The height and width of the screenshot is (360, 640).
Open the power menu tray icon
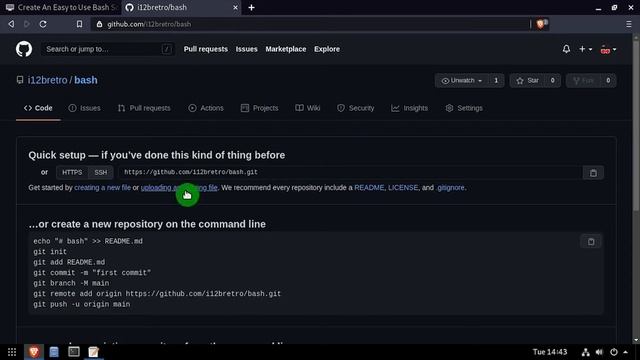pos(613,352)
